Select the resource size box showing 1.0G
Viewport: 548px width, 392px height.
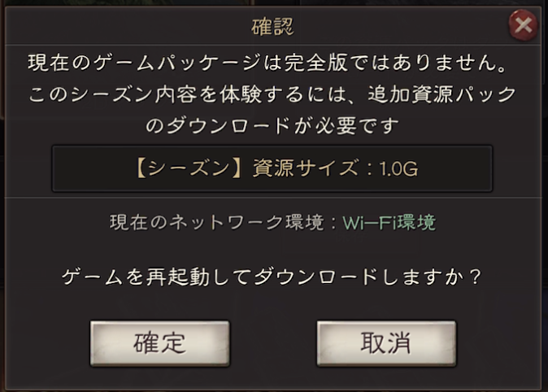pyautogui.click(x=272, y=168)
